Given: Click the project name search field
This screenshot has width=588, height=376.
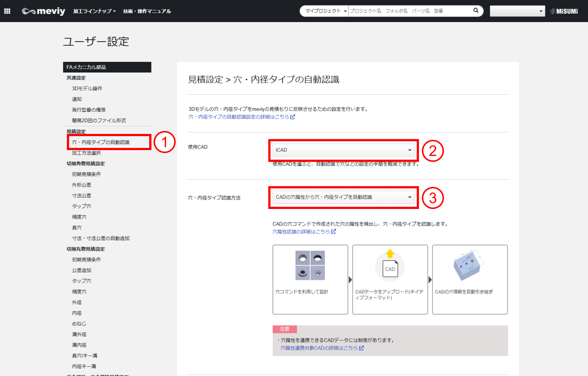Looking at the screenshot, I should point(410,11).
